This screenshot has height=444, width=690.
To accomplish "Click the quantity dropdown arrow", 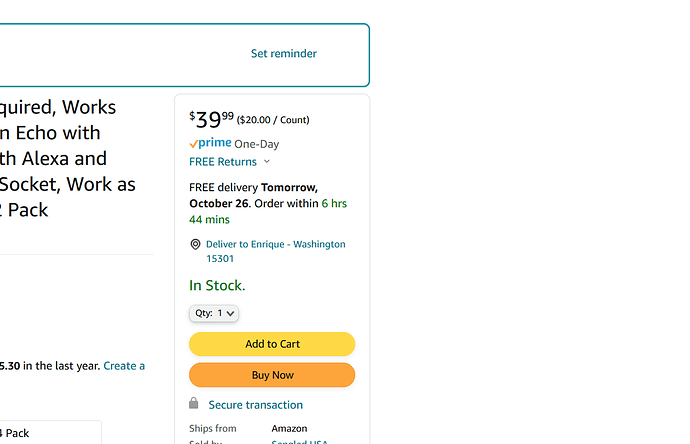I will point(230,313).
